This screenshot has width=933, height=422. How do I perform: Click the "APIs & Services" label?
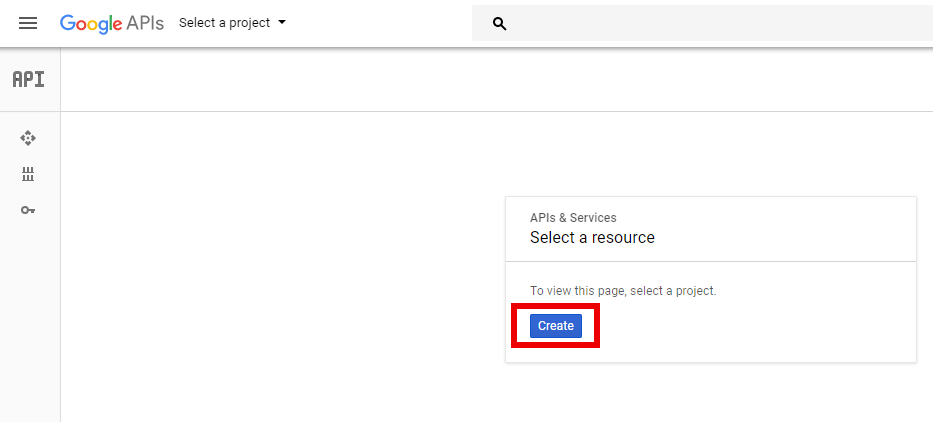tap(573, 217)
